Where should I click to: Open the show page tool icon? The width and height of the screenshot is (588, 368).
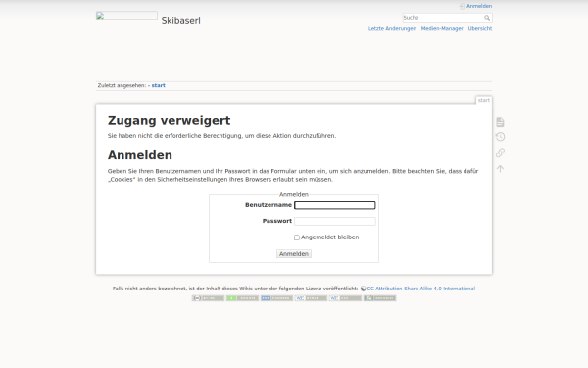point(500,122)
